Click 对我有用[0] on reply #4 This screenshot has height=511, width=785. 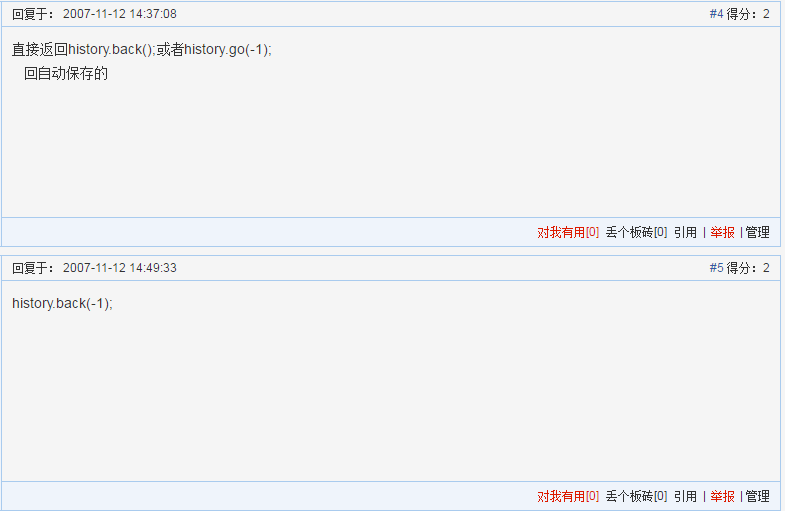point(568,232)
